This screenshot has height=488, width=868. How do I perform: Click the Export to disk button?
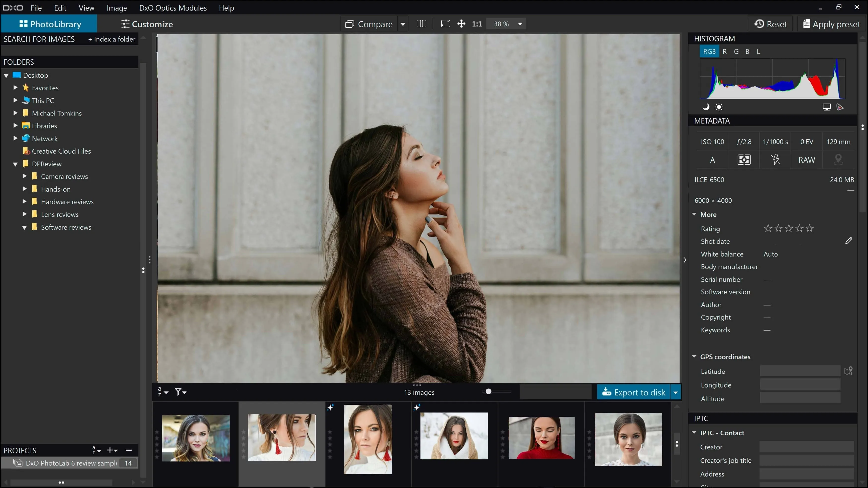click(x=633, y=392)
